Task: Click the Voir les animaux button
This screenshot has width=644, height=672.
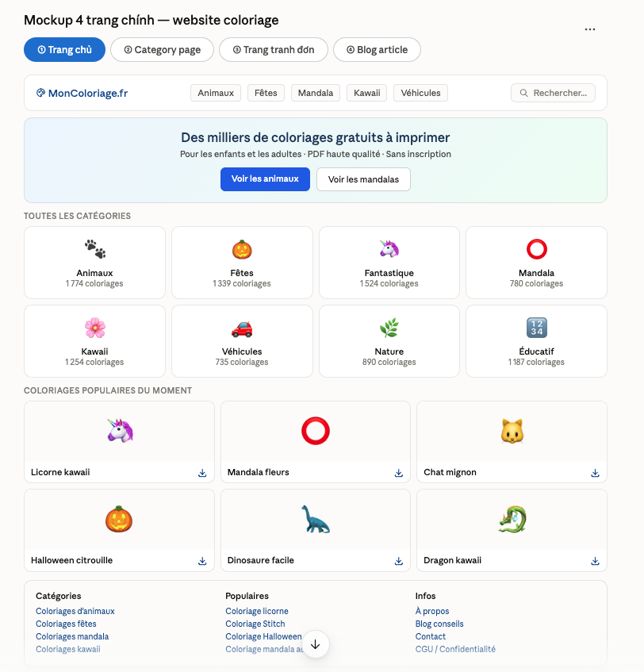Action: (265, 179)
